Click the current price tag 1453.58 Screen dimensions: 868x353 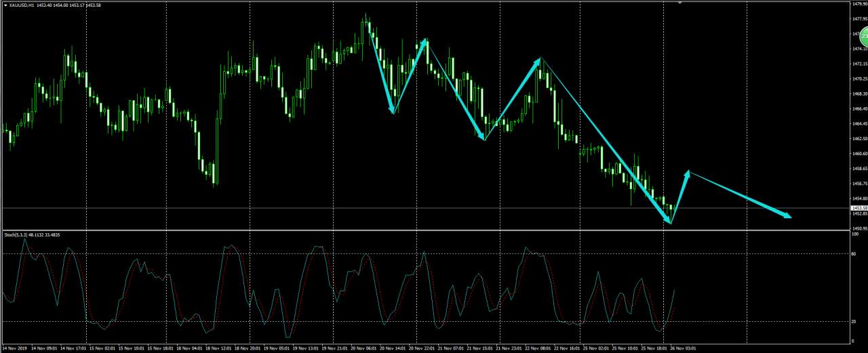pyautogui.click(x=859, y=207)
